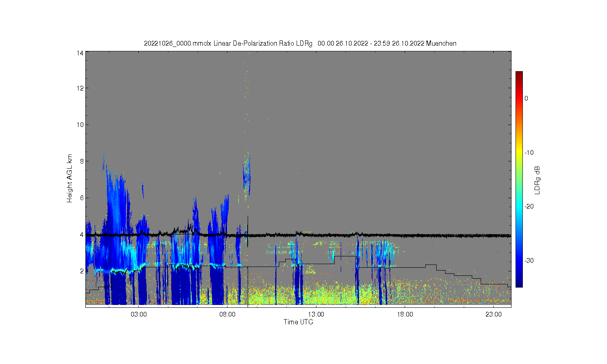Pick the dark red top of the colorbar
This screenshot has width=607, height=364.
coord(519,74)
